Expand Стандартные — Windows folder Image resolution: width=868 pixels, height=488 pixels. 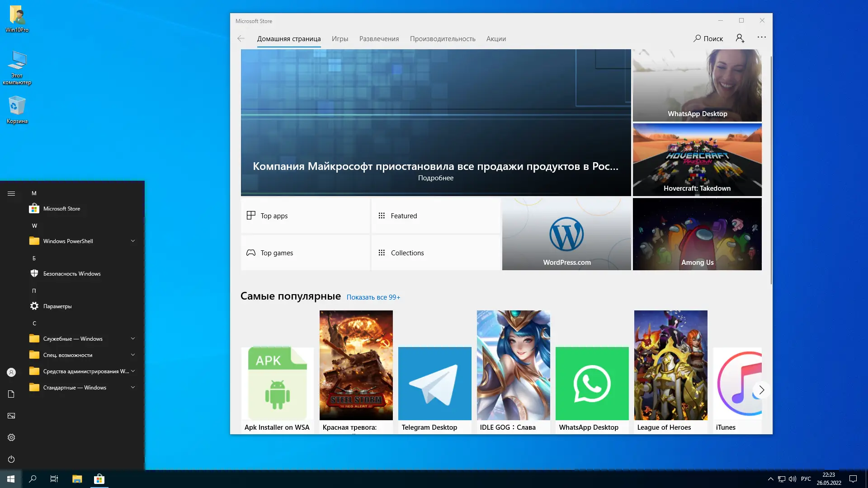(133, 387)
